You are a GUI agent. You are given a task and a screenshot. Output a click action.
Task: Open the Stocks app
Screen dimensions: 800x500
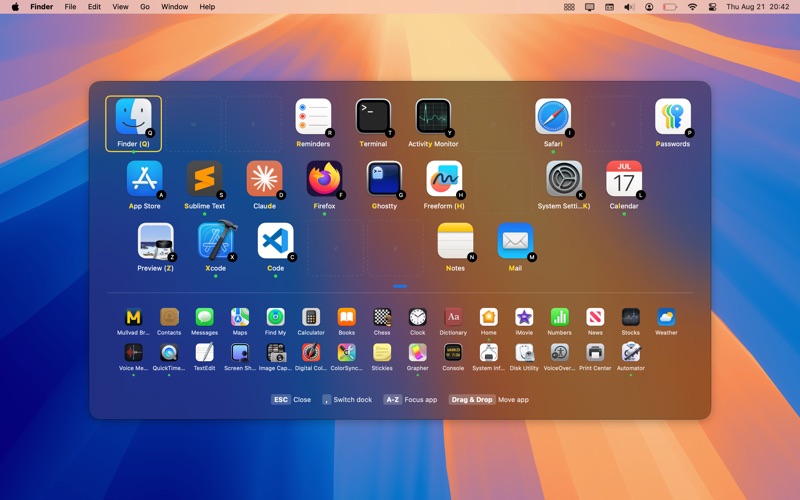[631, 317]
